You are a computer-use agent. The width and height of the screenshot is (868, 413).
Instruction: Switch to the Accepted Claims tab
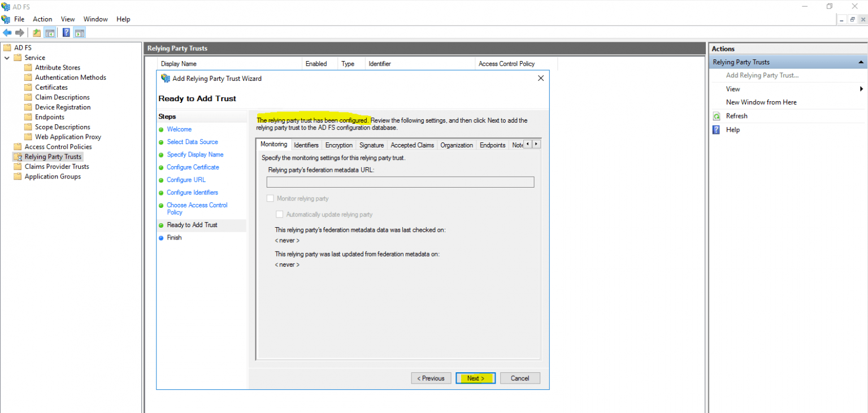(412, 145)
